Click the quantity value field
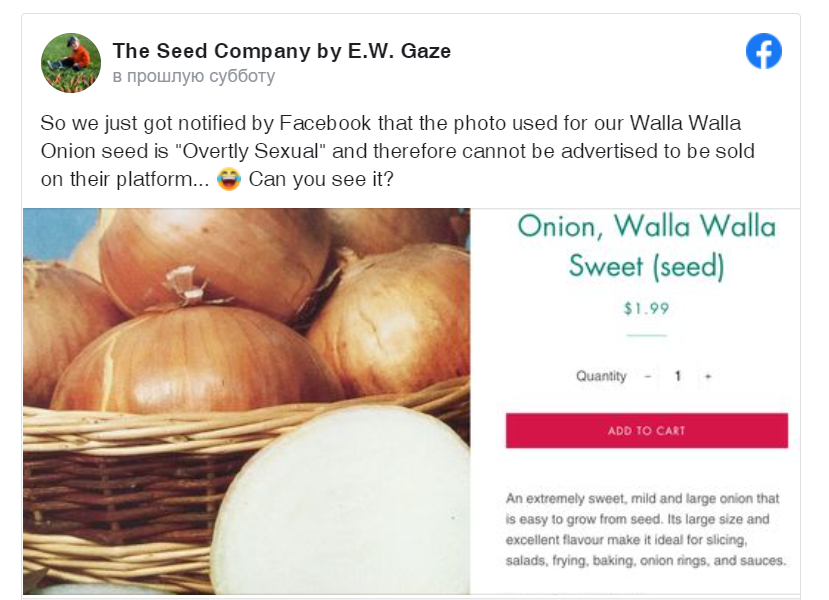Screen dimensions: 829x600 point(678,376)
